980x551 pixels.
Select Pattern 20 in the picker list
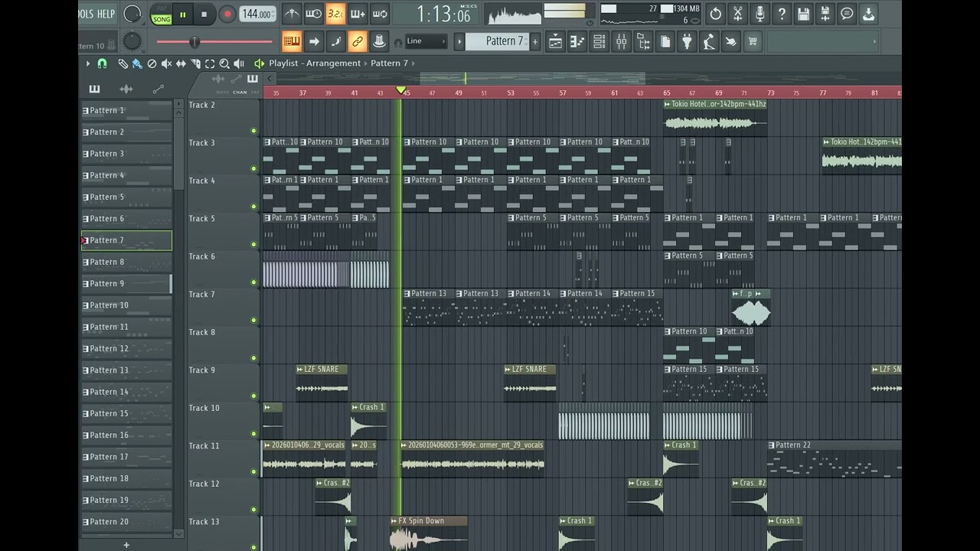(127, 522)
